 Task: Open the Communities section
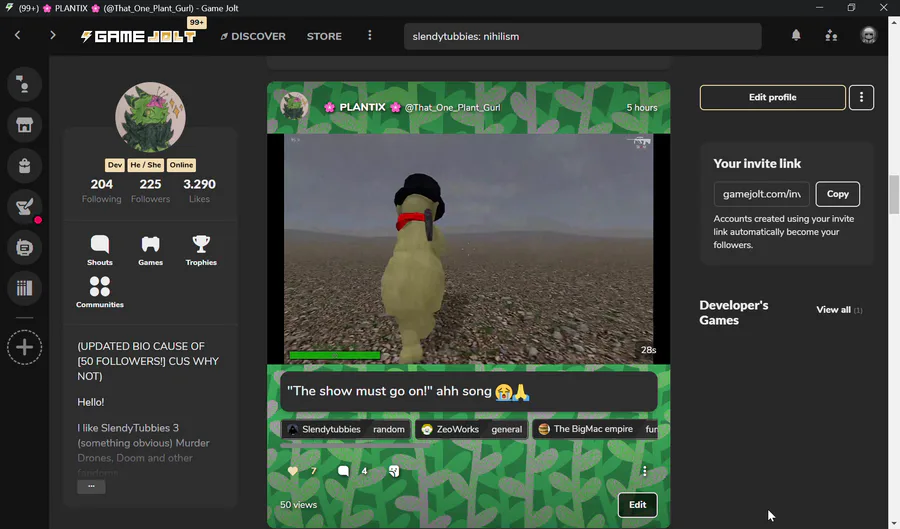click(x=100, y=292)
